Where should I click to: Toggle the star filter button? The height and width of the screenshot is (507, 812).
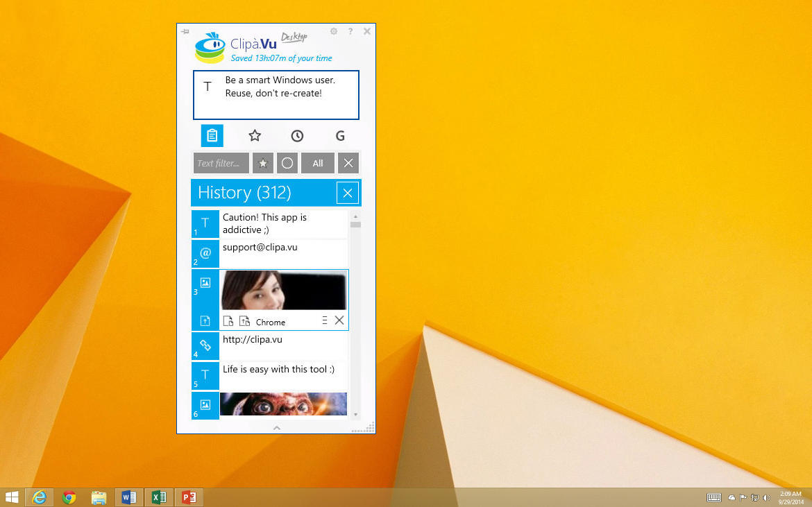pos(262,163)
